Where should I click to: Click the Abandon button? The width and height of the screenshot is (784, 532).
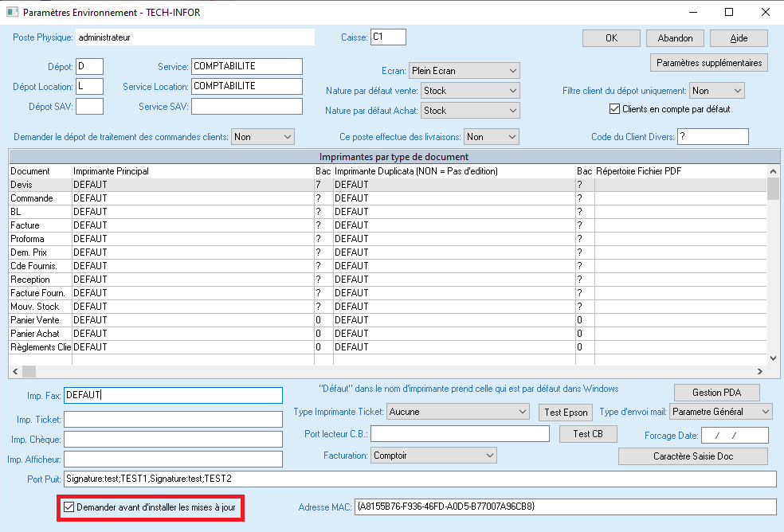point(675,38)
